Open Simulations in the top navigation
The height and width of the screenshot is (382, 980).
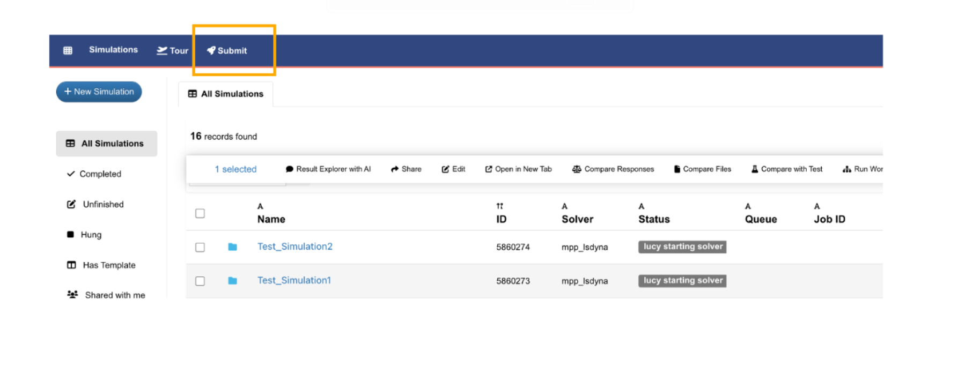[113, 50]
